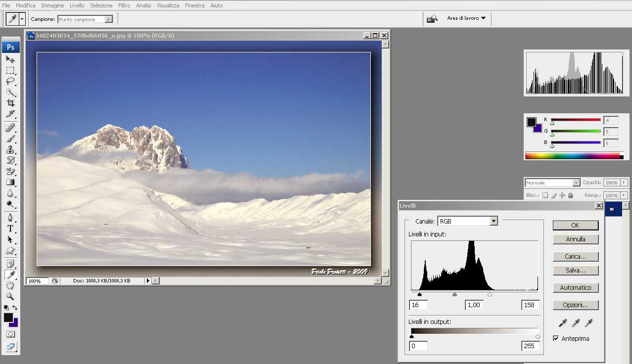Toggle the Anteprima preview checkbox
Viewport: 632px width, 364px height.
(556, 339)
